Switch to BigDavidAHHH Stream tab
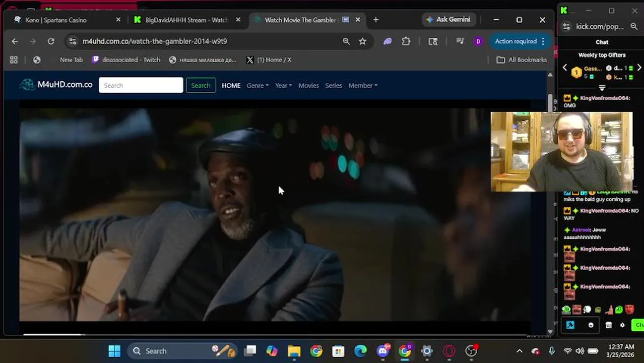 (187, 20)
